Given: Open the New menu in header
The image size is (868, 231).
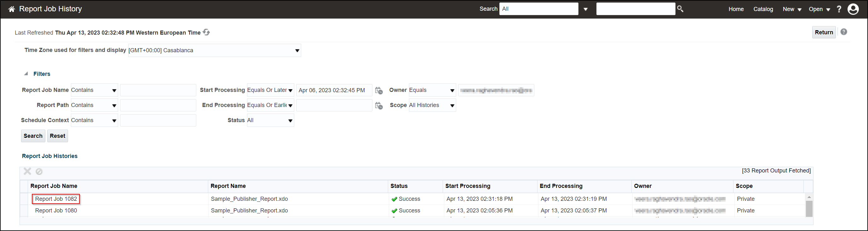Looking at the screenshot, I should (x=792, y=9).
